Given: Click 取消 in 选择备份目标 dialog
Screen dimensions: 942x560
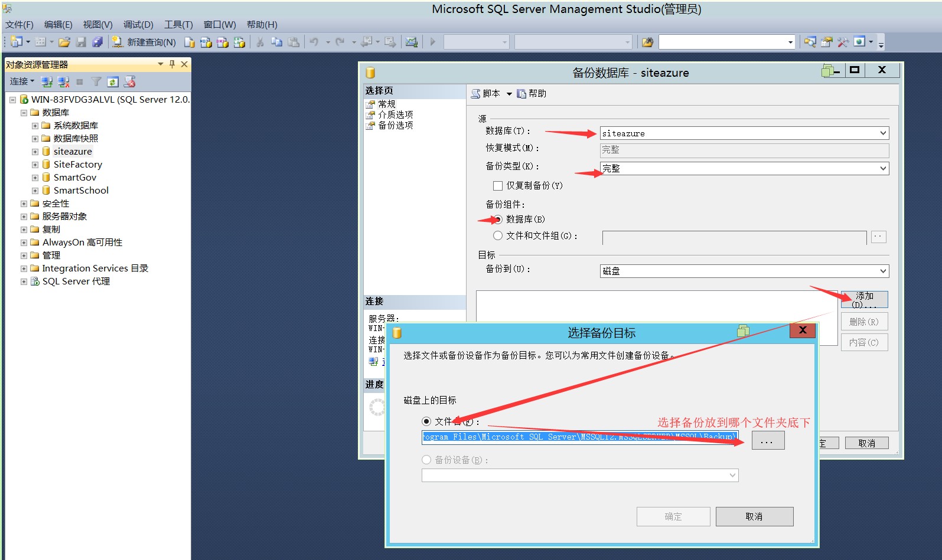Looking at the screenshot, I should click(x=754, y=516).
